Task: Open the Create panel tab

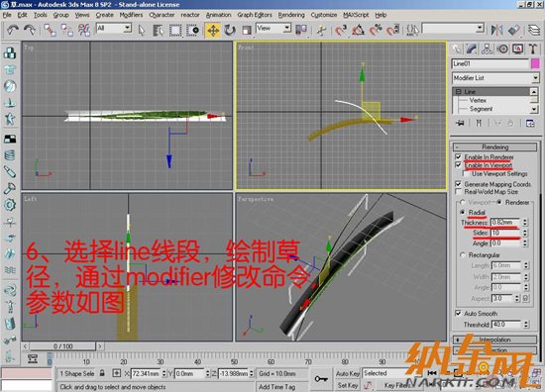Action: tap(457, 49)
